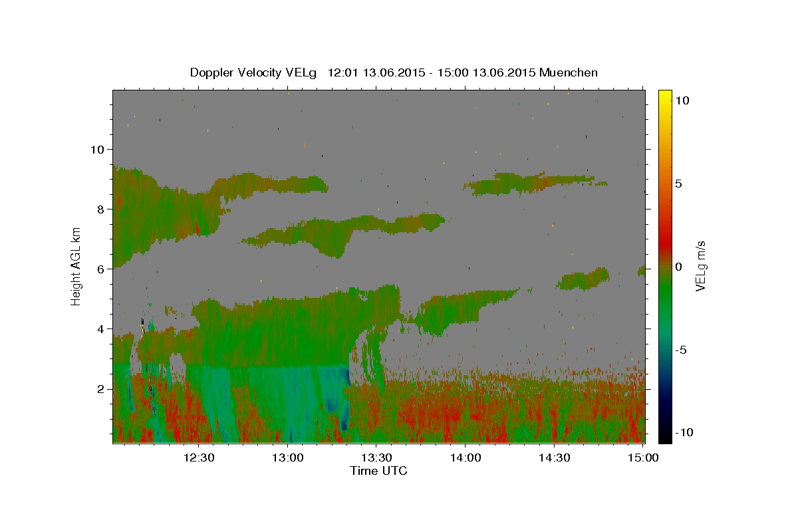Click the height tick label 2
798x532 pixels.
coord(100,388)
